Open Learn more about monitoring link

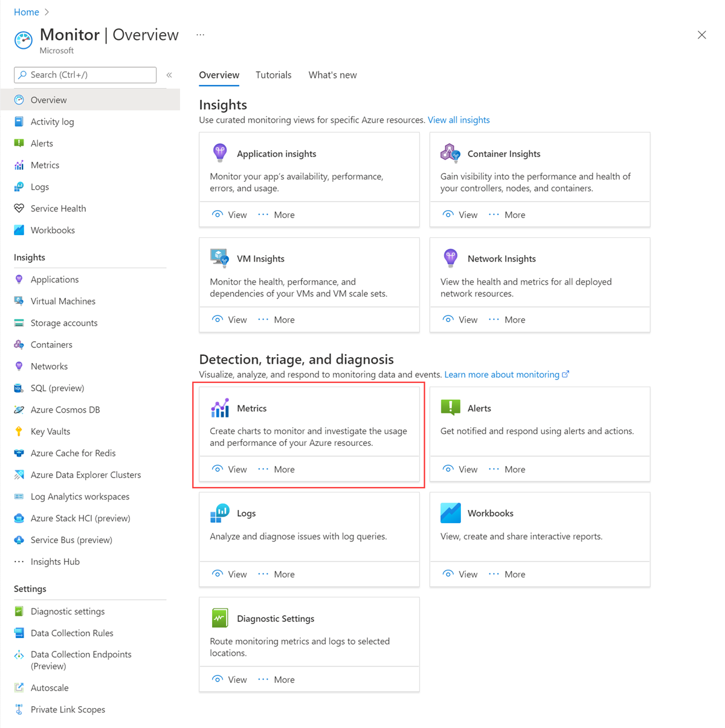pos(502,374)
